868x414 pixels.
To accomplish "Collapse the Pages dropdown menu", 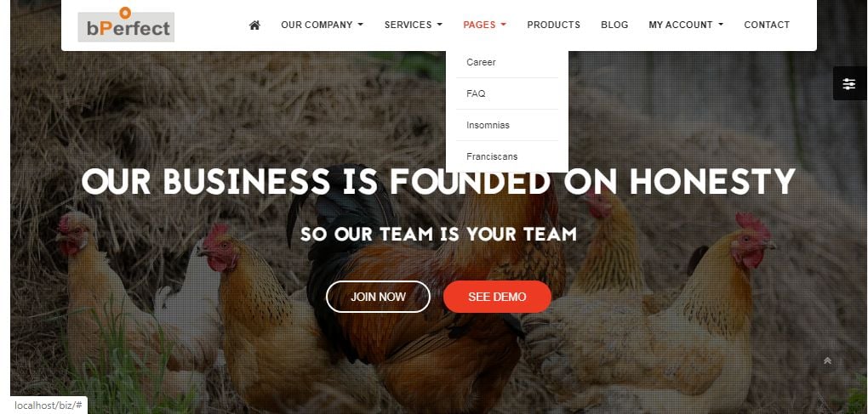I will tap(485, 25).
